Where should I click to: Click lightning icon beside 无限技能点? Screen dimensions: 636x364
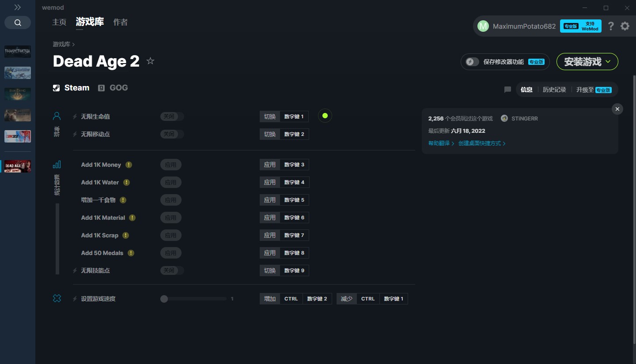click(75, 270)
